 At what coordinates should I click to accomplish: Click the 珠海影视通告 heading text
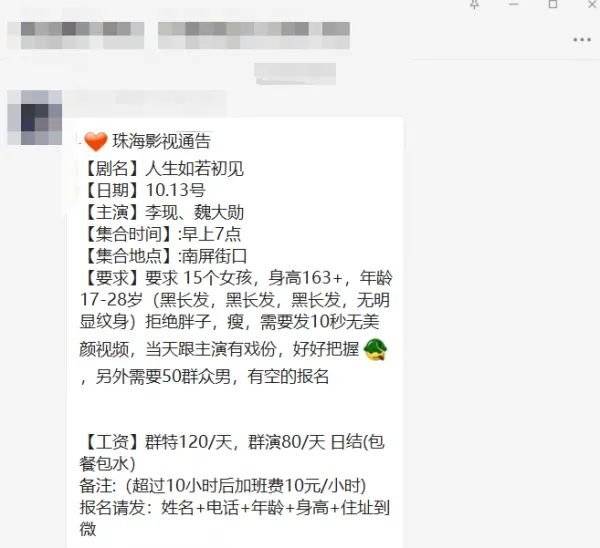(161, 141)
